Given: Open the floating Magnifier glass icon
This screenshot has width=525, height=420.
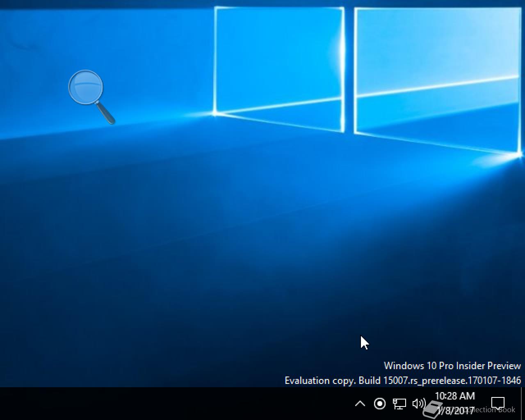Looking at the screenshot, I should tap(91, 97).
